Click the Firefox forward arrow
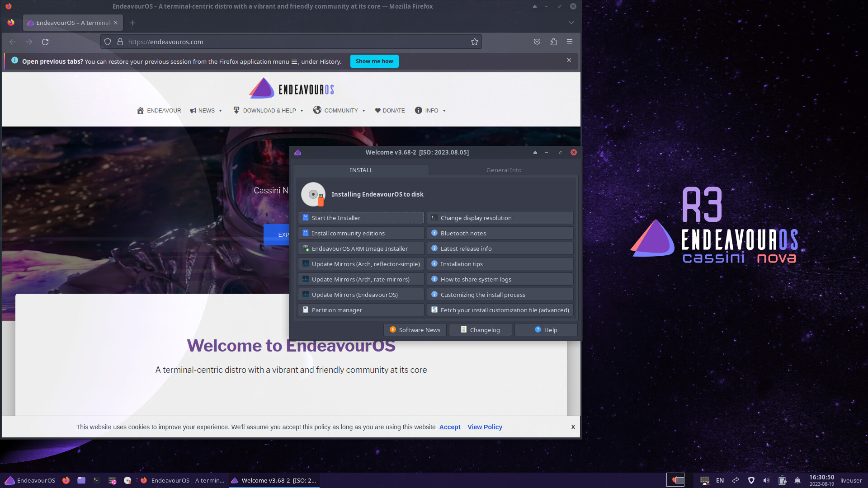Image resolution: width=868 pixels, height=488 pixels. (29, 42)
